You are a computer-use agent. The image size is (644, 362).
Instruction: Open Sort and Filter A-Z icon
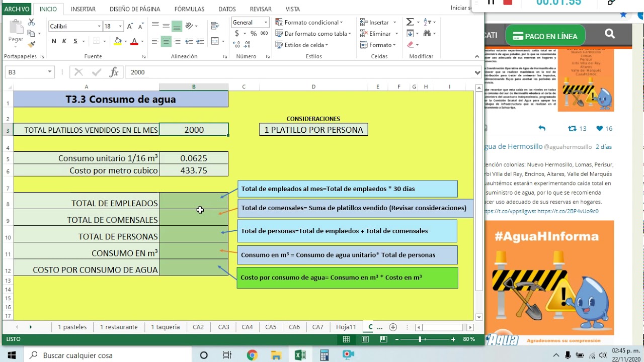click(427, 22)
